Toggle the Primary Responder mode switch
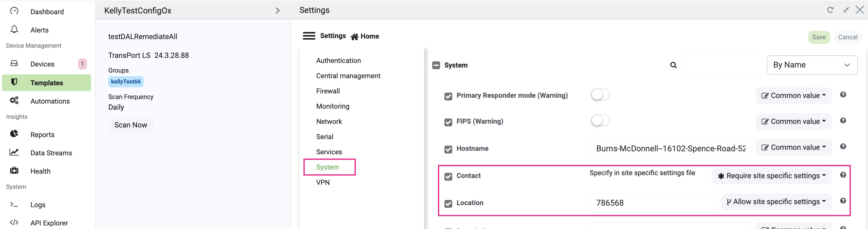The height and width of the screenshot is (229, 868). (x=600, y=95)
